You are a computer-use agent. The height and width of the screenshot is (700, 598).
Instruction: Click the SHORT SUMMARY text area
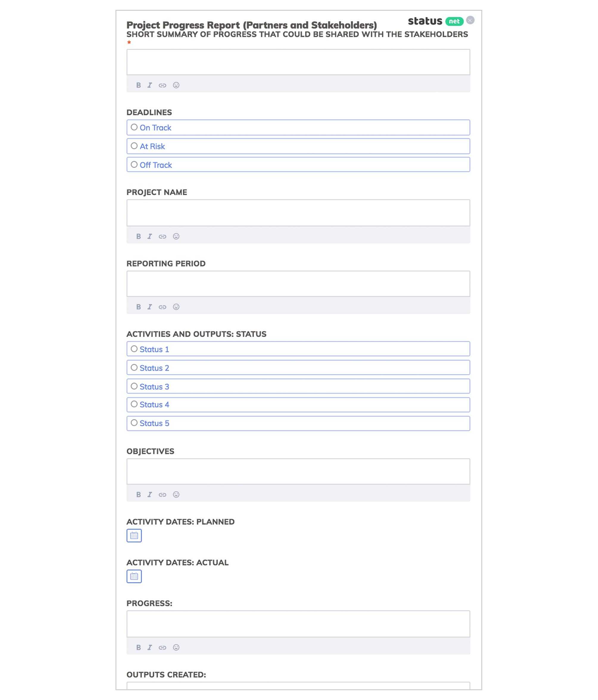(299, 62)
